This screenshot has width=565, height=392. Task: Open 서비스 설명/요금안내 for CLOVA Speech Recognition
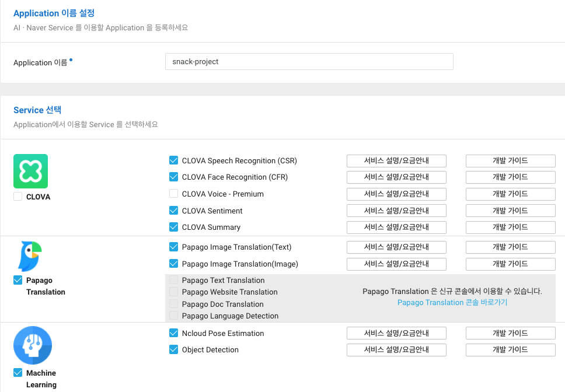(396, 161)
